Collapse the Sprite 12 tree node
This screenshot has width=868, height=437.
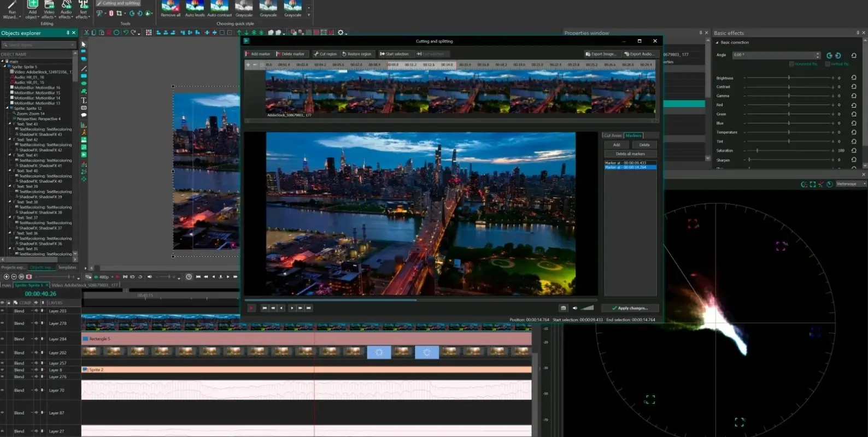coord(8,108)
